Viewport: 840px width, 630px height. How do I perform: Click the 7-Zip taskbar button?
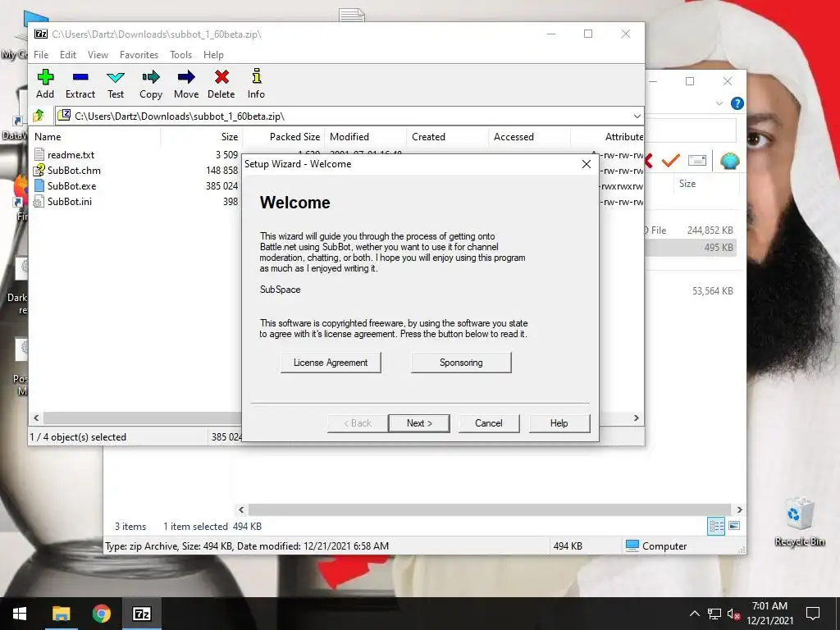pyautogui.click(x=141, y=614)
